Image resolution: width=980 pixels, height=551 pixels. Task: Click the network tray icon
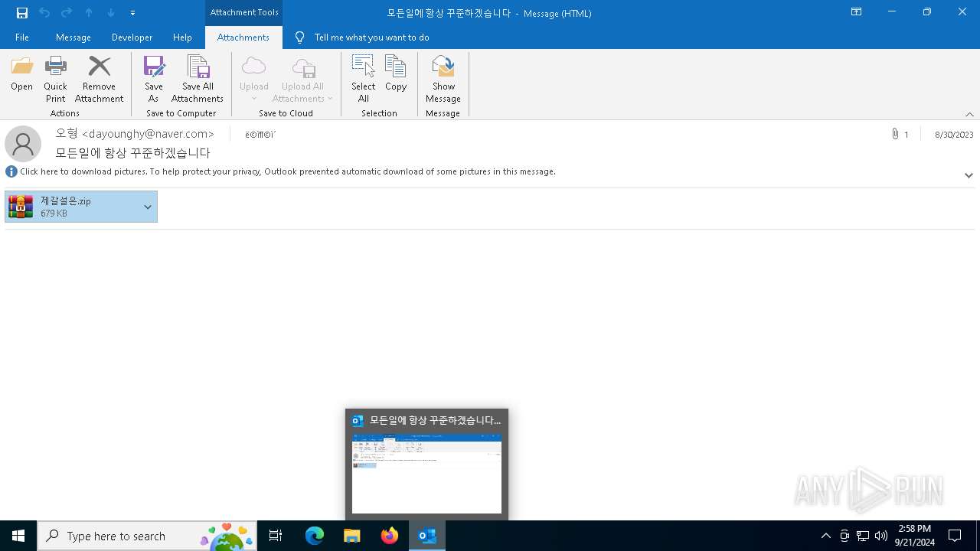(863, 536)
